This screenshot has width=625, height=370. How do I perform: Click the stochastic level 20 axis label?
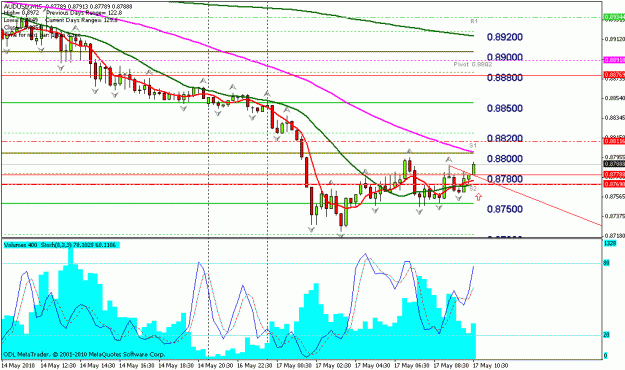[606, 335]
